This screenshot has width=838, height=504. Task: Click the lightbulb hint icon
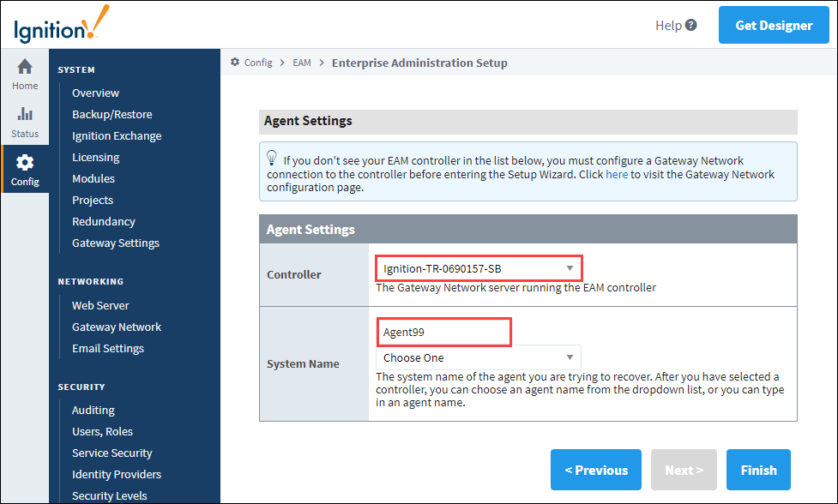(272, 158)
